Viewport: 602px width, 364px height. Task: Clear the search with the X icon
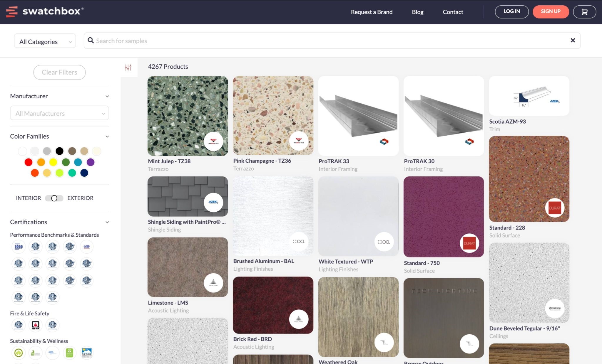point(573,41)
